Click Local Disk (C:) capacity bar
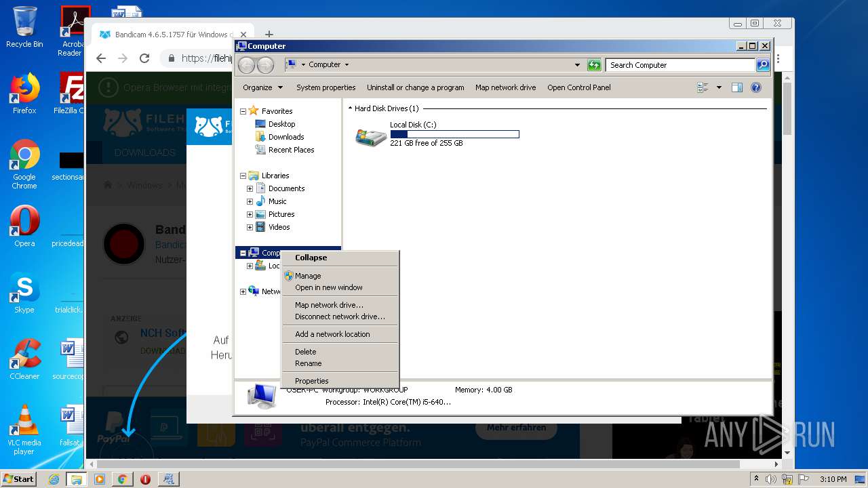The image size is (868, 488). (454, 134)
